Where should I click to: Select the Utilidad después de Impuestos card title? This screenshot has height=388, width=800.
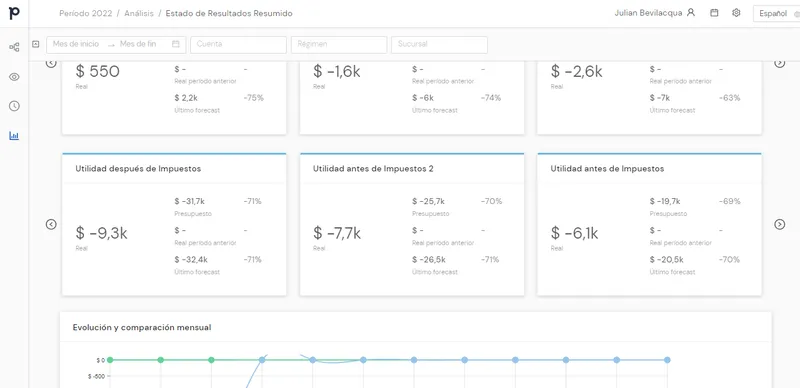pyautogui.click(x=138, y=169)
